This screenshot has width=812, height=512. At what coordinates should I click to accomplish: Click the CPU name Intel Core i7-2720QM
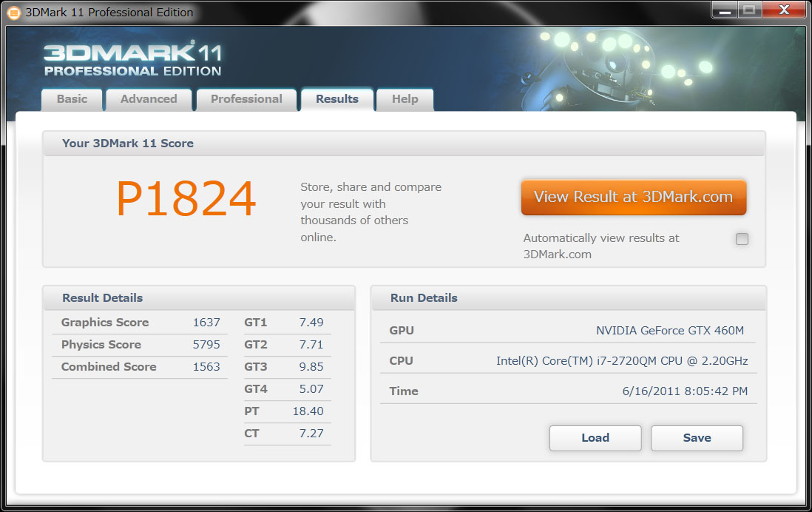(x=622, y=361)
